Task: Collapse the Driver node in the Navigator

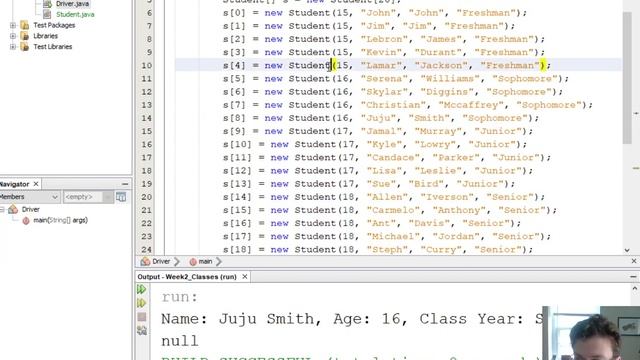Action: pos(2,209)
